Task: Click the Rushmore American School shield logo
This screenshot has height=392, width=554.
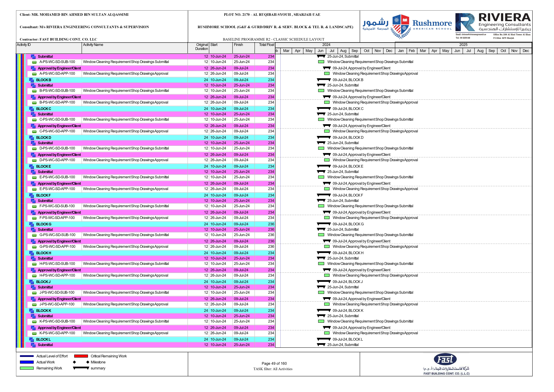Action: [401, 27]
